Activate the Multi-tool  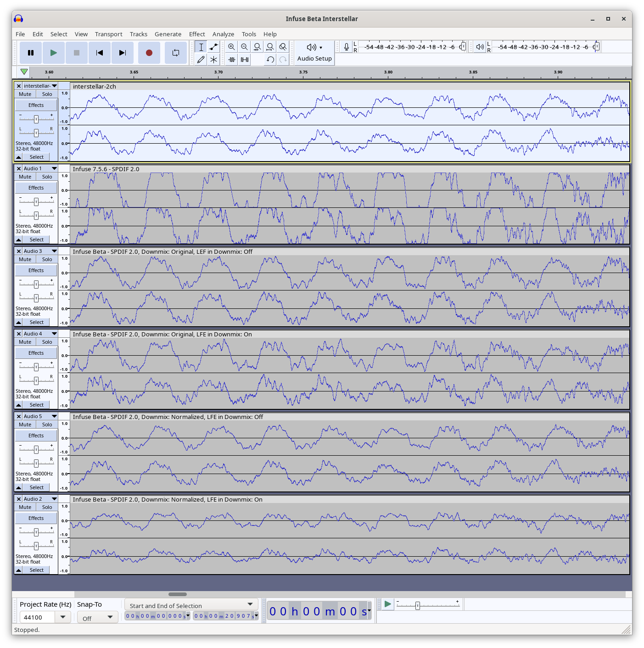click(214, 60)
